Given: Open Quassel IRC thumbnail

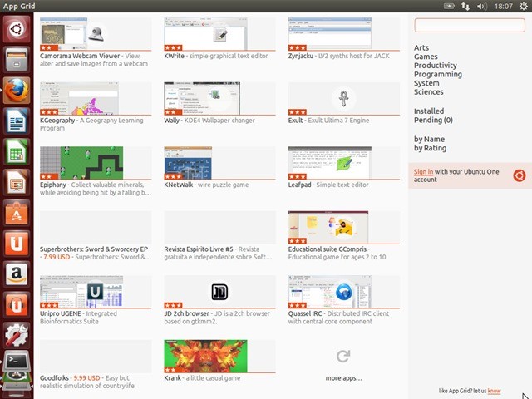Looking at the screenshot, I should 344,292.
